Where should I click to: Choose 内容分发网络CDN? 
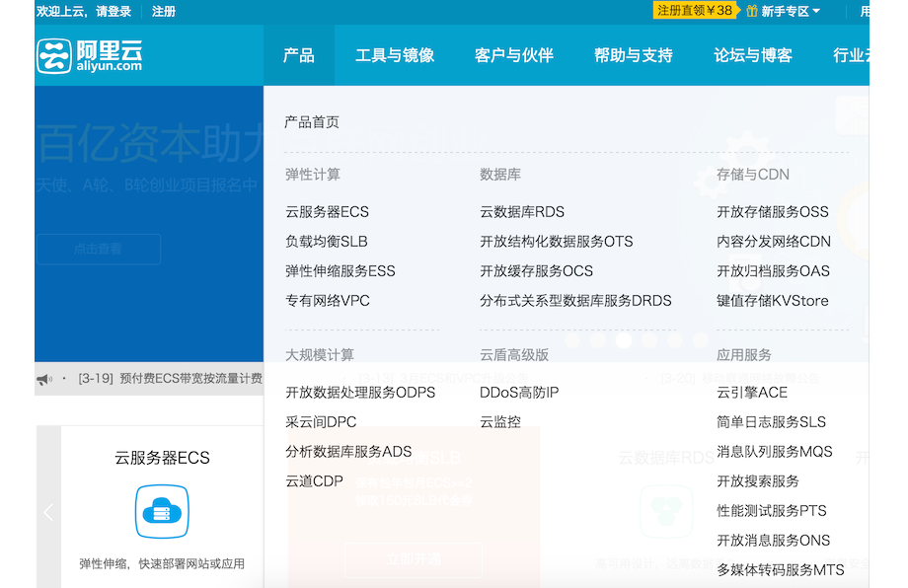774,242
